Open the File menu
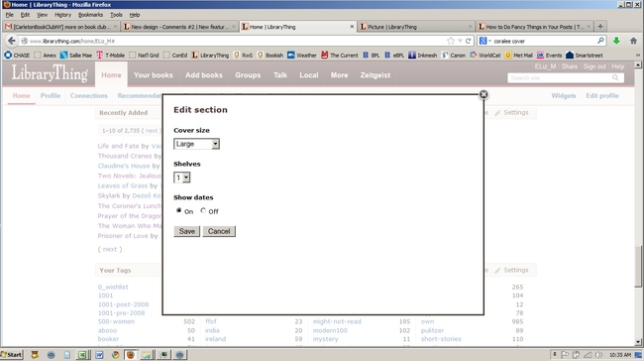644x361 pixels. pyautogui.click(x=10, y=15)
